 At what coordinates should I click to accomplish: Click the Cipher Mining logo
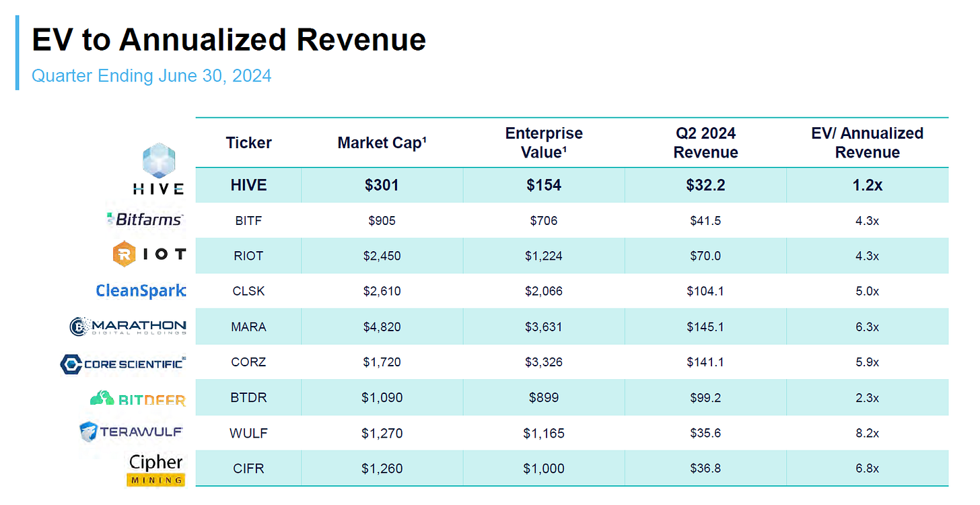[155, 470]
